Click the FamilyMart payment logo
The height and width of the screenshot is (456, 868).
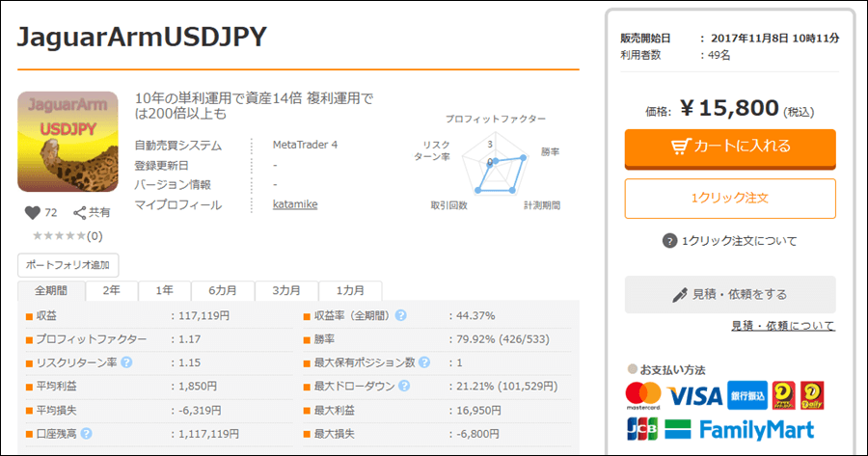740,429
